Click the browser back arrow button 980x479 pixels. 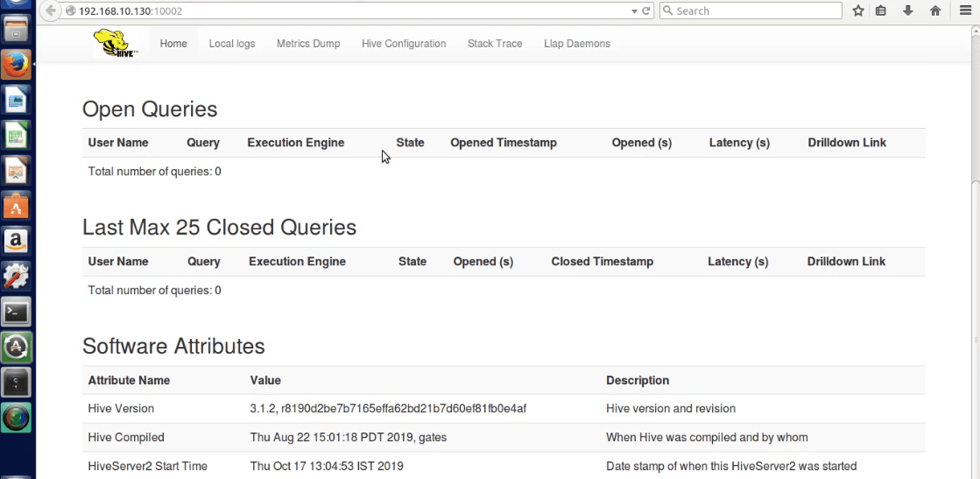click(x=51, y=11)
